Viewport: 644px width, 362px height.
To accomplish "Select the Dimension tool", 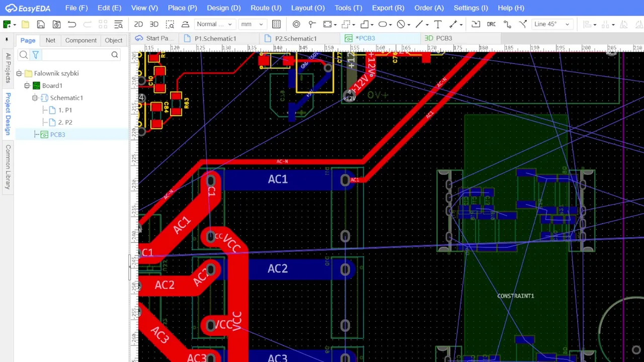I will 453,24.
